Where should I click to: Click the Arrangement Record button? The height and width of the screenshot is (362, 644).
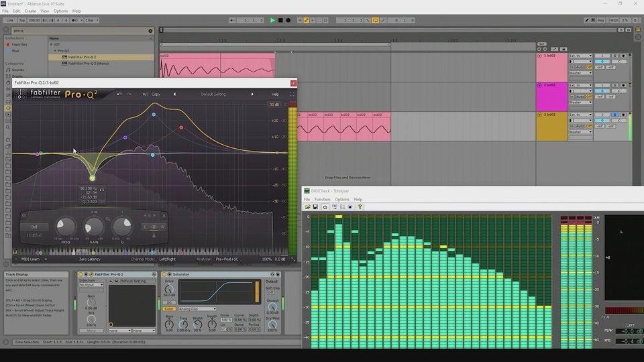288,20
